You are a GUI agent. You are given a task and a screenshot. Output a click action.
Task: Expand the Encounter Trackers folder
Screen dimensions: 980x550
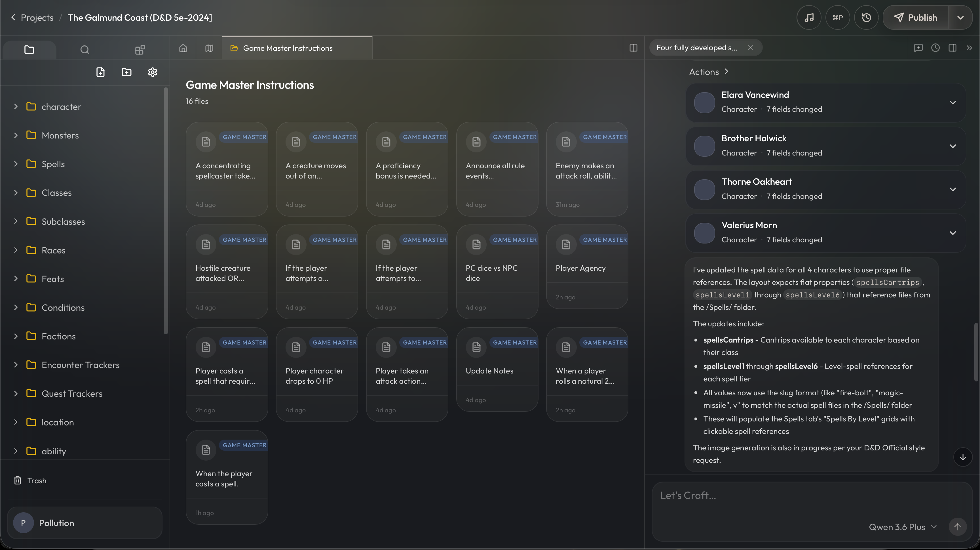pyautogui.click(x=16, y=365)
